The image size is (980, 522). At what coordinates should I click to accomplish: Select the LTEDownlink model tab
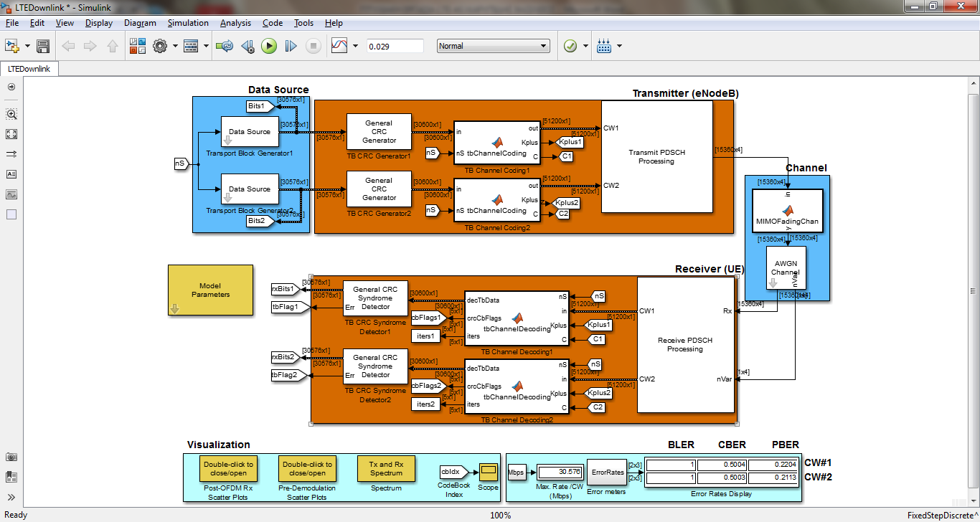(30, 69)
